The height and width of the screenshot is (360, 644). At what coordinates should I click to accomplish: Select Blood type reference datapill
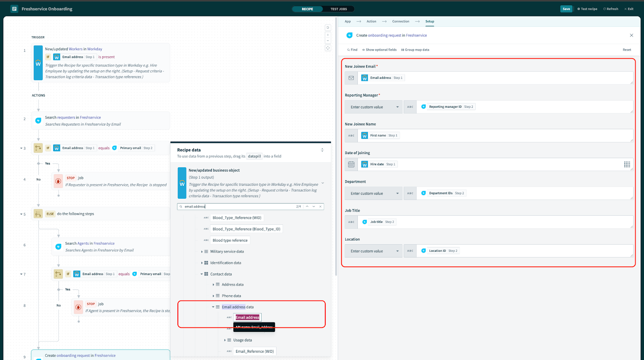pos(230,240)
